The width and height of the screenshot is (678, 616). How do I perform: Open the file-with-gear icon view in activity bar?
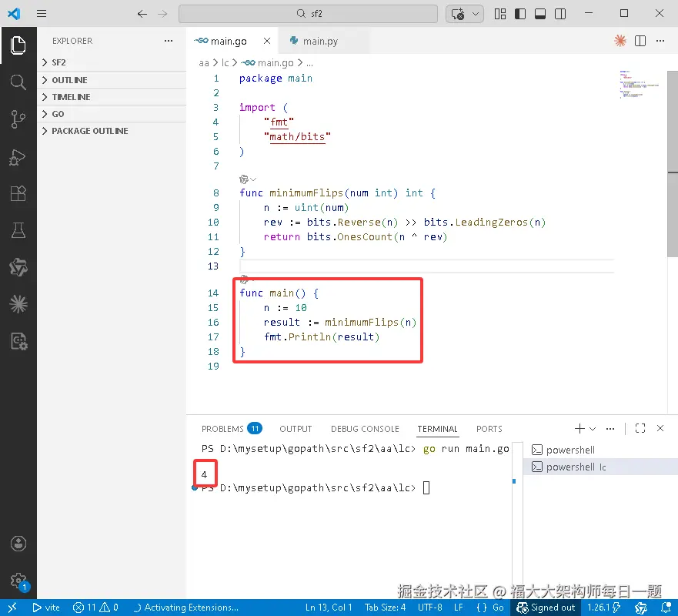tap(18, 341)
